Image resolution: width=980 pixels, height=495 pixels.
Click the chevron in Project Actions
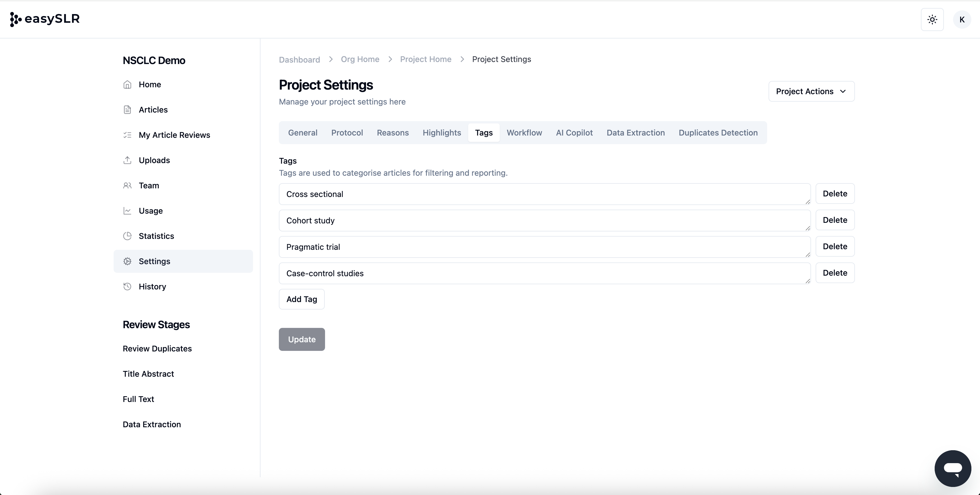pos(843,91)
